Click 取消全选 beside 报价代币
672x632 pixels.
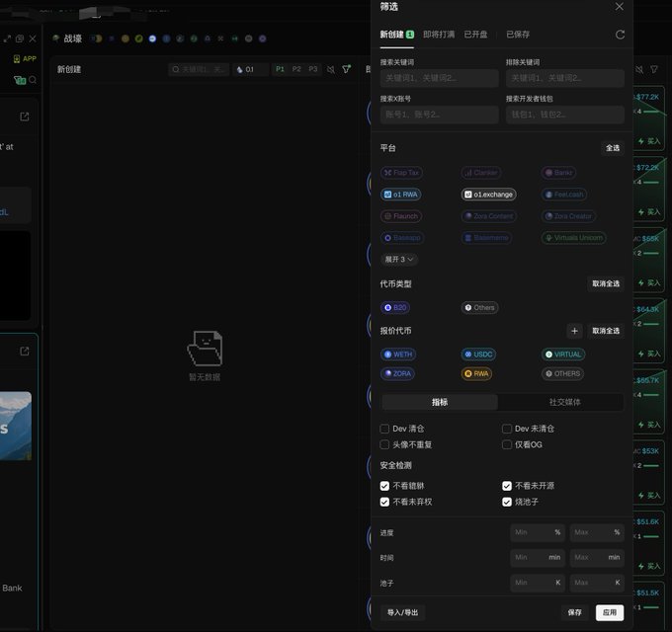tap(605, 331)
